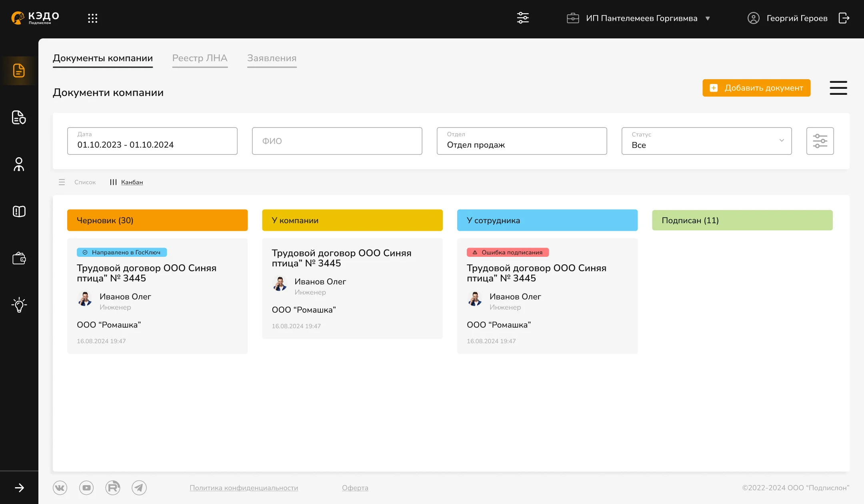Switch to Канбан view
This screenshot has width=864, height=504.
(x=126, y=182)
